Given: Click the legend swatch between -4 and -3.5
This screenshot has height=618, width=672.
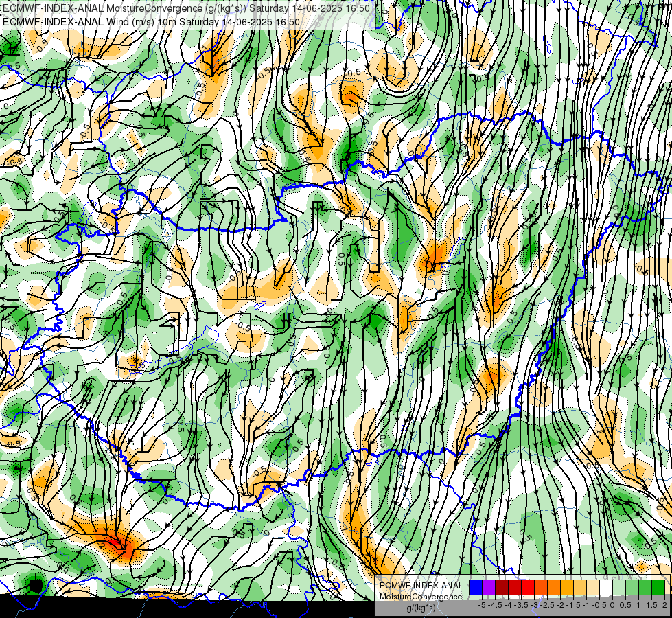Looking at the screenshot, I should pyautogui.click(x=515, y=588).
